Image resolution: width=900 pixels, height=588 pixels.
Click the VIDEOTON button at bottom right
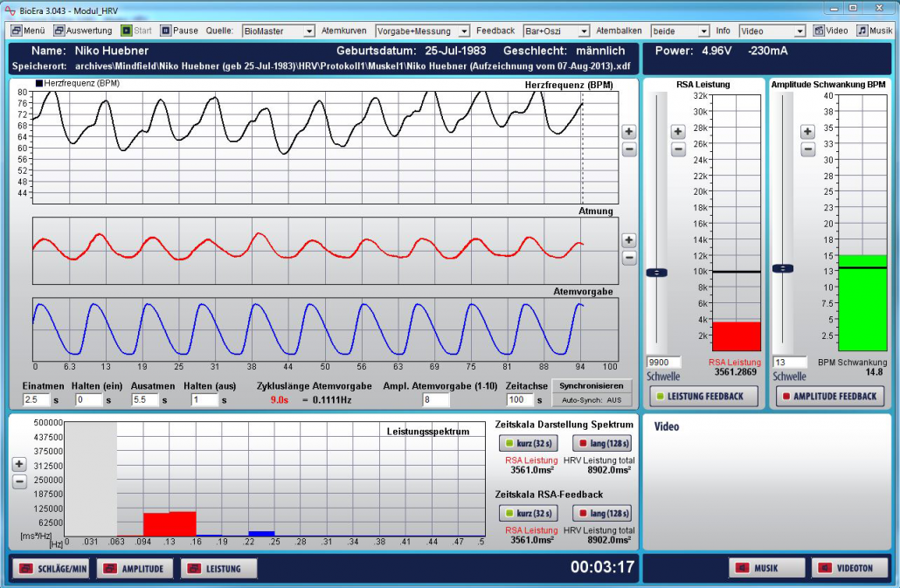coord(849,568)
